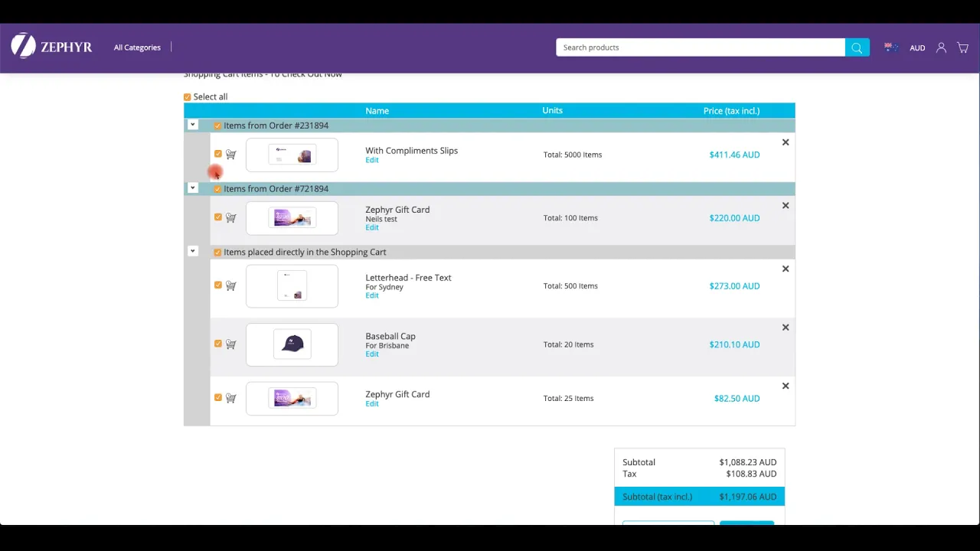
Task: Click the Subtotal (tax incl.) $1,197.06 bar
Action: (x=699, y=497)
